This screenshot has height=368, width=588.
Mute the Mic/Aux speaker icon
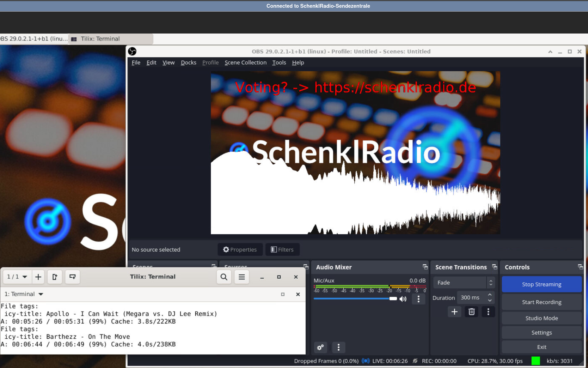[x=403, y=299]
